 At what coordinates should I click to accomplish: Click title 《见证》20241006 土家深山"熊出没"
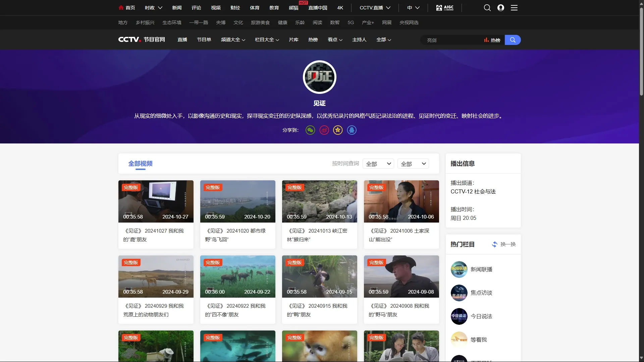tap(399, 235)
